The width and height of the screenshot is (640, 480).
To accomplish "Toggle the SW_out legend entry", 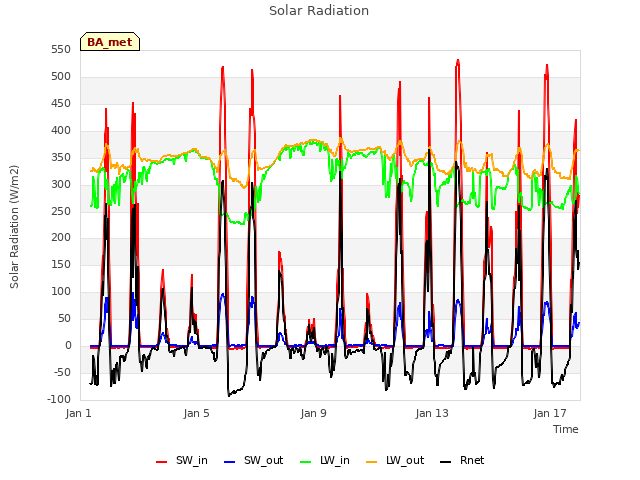I will [253, 460].
